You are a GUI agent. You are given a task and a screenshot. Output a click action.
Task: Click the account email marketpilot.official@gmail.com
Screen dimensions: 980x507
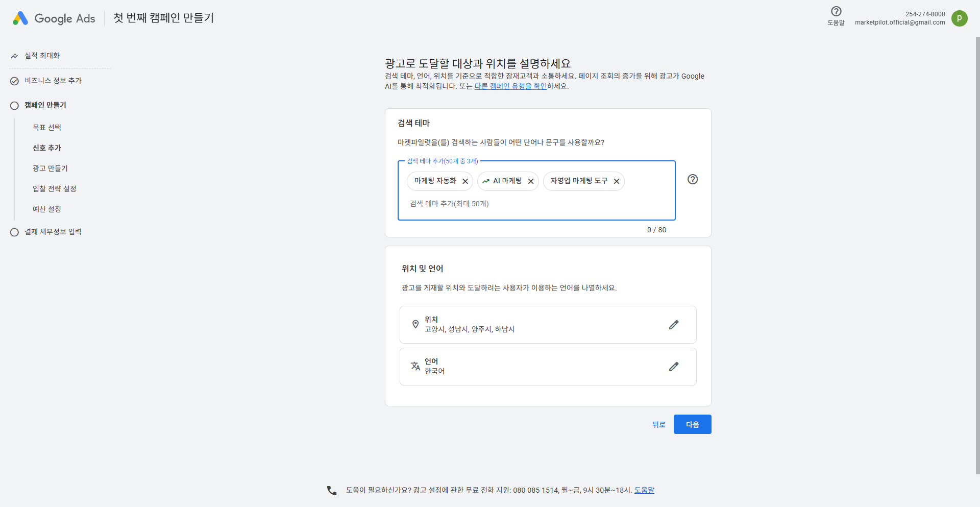click(900, 22)
